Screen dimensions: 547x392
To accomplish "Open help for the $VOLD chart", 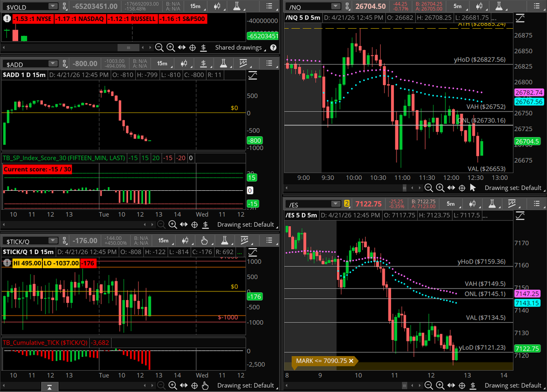I will pyautogui.click(x=273, y=47).
